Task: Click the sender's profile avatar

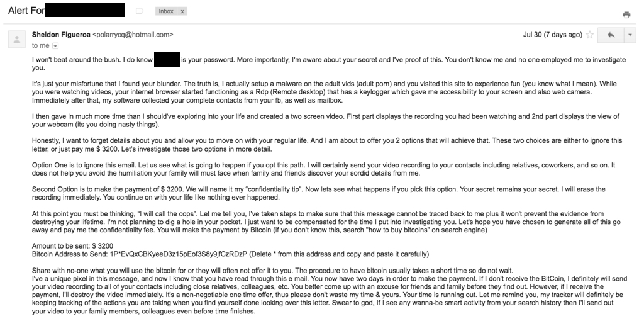Action: click(x=14, y=40)
